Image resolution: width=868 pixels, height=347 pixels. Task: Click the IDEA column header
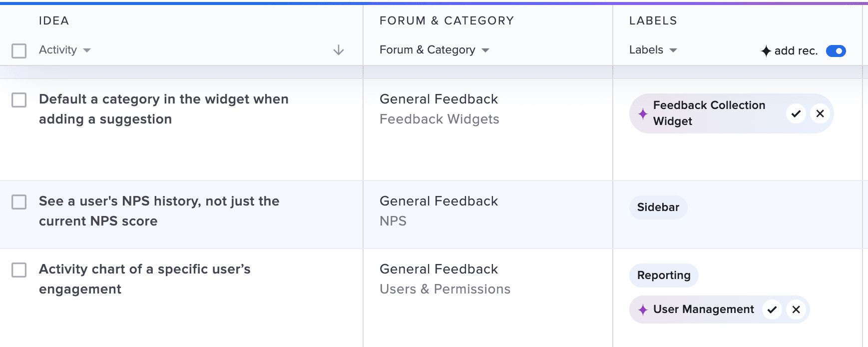pyautogui.click(x=53, y=20)
